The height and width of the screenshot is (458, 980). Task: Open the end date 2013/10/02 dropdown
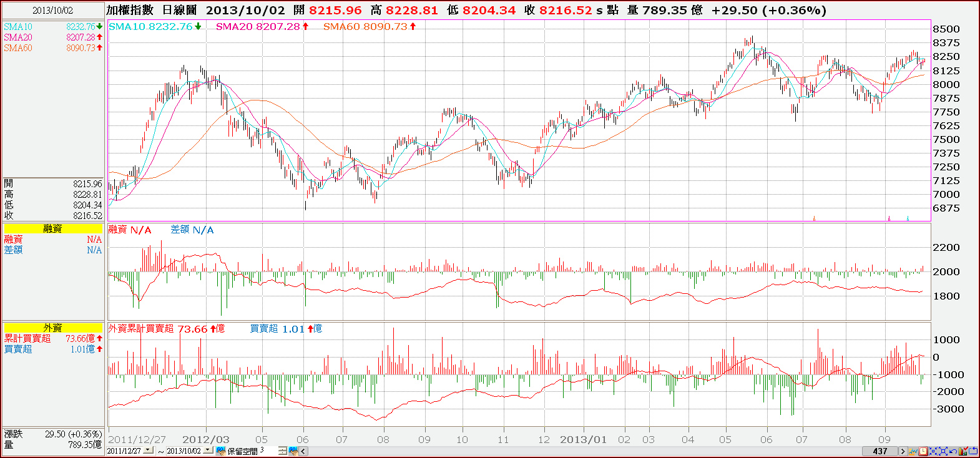click(x=207, y=450)
